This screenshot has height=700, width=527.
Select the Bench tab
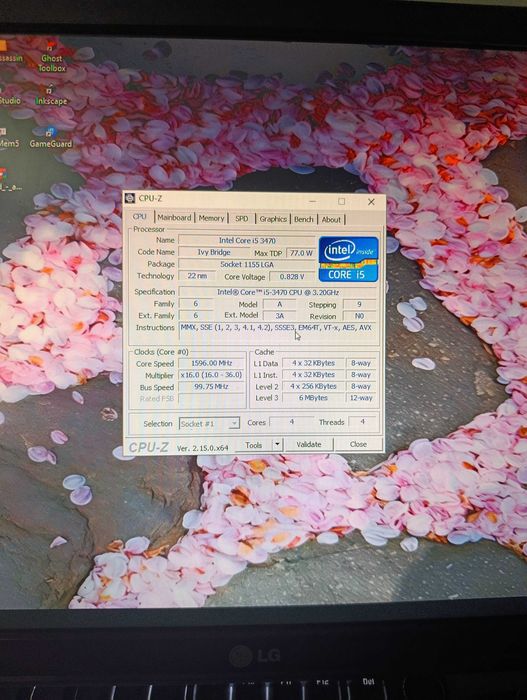point(304,219)
